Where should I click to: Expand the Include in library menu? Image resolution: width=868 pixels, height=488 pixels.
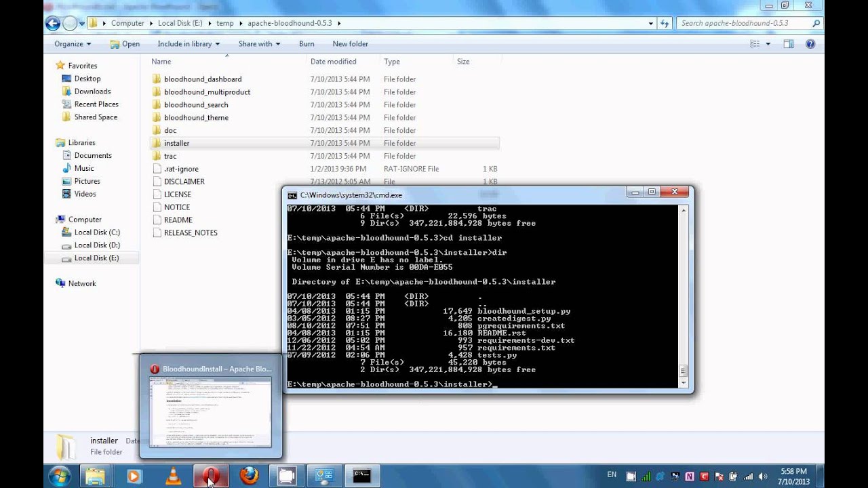coord(189,44)
